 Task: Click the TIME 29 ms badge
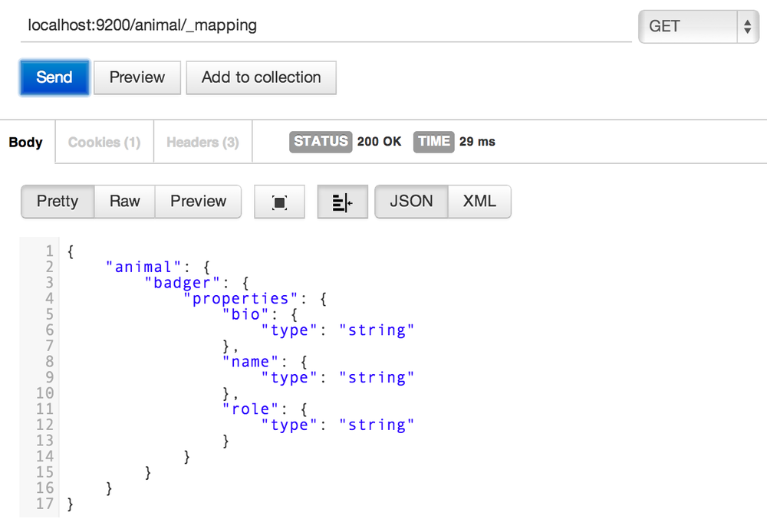455,142
